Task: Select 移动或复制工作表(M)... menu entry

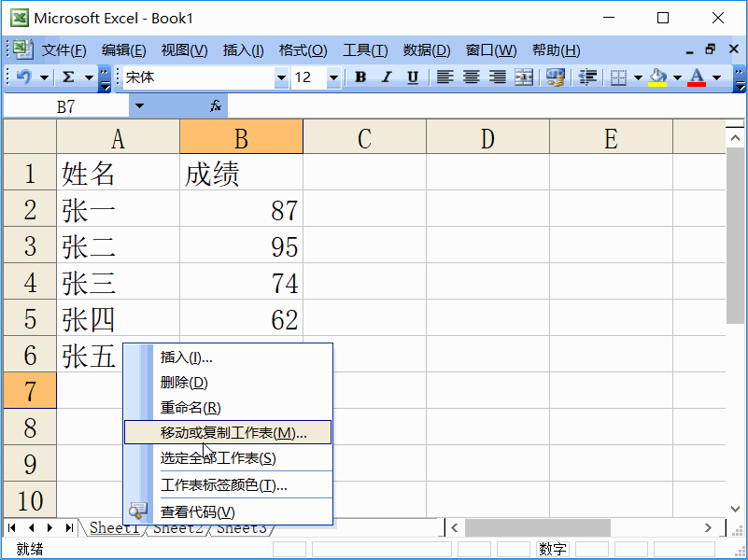Action: [x=228, y=432]
